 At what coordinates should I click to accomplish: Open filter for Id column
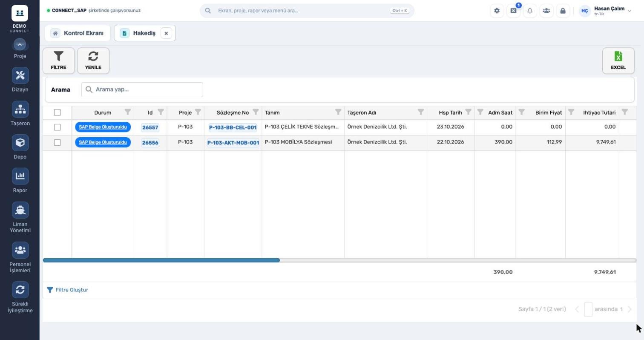point(161,112)
